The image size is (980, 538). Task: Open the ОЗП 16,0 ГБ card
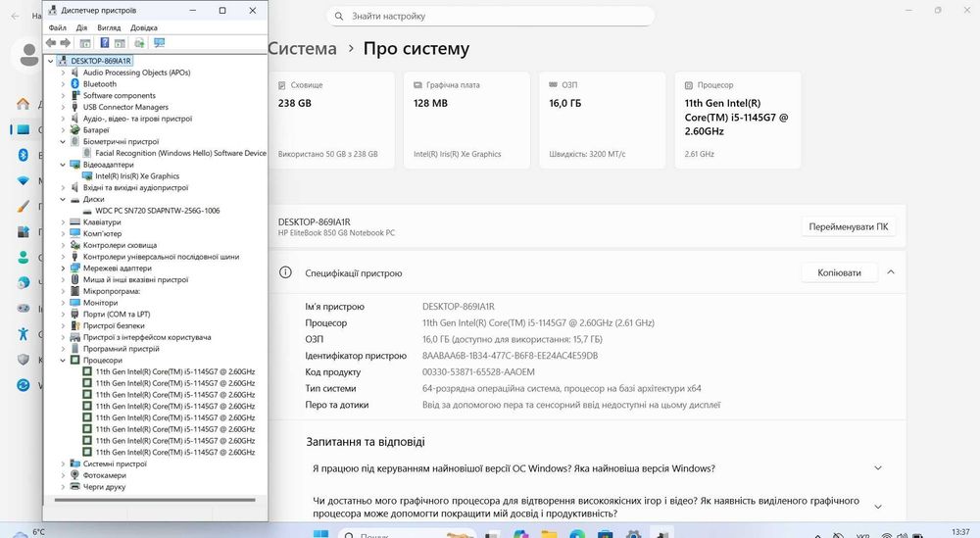point(602,120)
